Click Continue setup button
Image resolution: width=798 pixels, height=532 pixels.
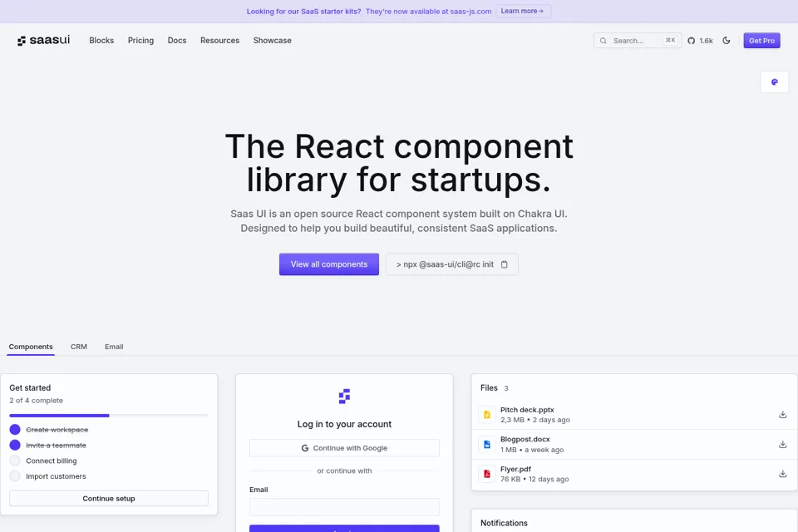(109, 499)
